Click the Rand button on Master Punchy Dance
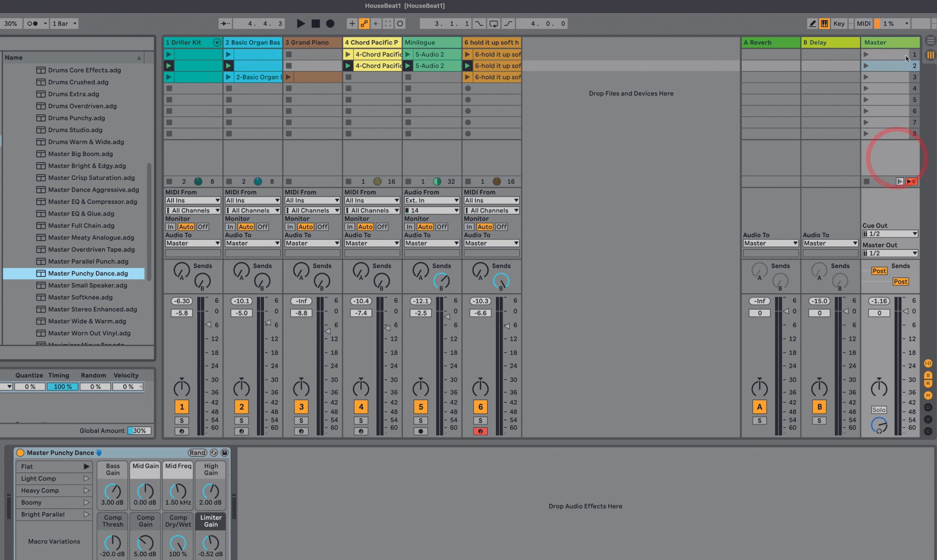937x560 pixels. click(197, 452)
